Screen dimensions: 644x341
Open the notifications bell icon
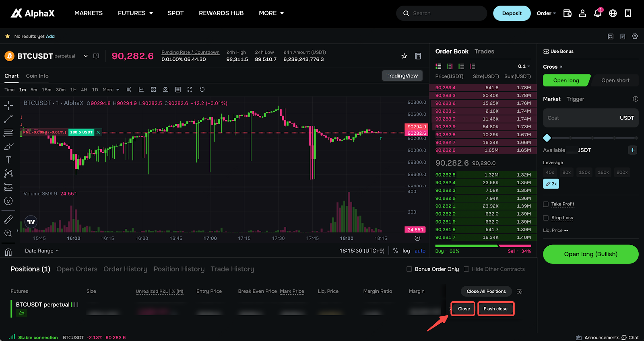click(x=598, y=13)
